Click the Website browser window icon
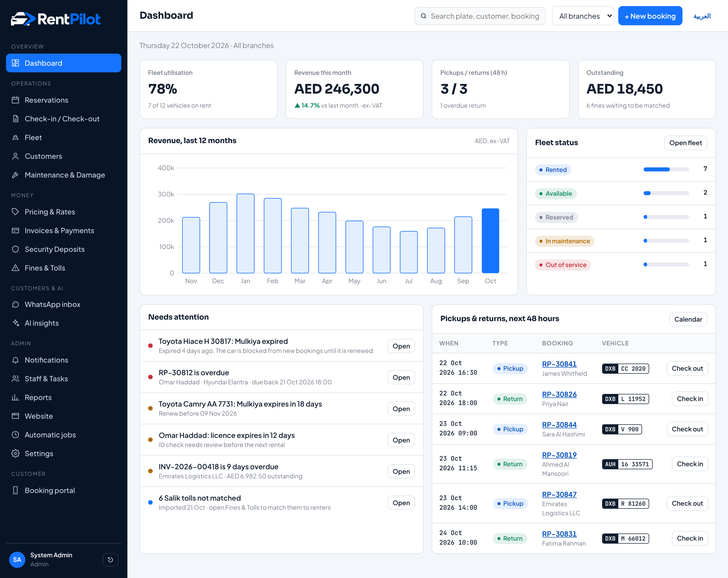728x578 pixels. point(15,416)
